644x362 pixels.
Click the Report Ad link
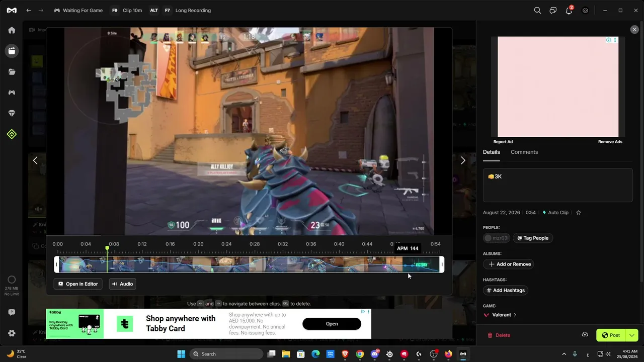click(x=503, y=142)
